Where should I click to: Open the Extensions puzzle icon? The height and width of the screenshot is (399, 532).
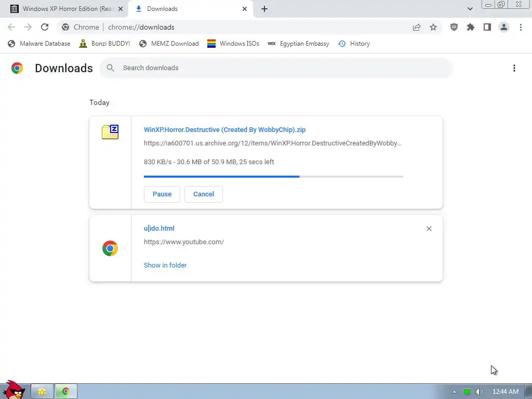coord(471,27)
